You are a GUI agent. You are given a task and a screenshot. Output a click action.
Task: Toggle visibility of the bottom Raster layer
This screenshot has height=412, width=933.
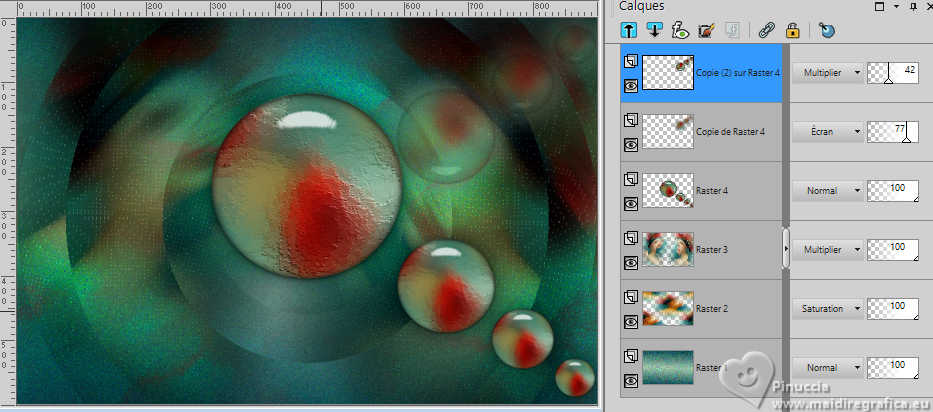click(631, 380)
